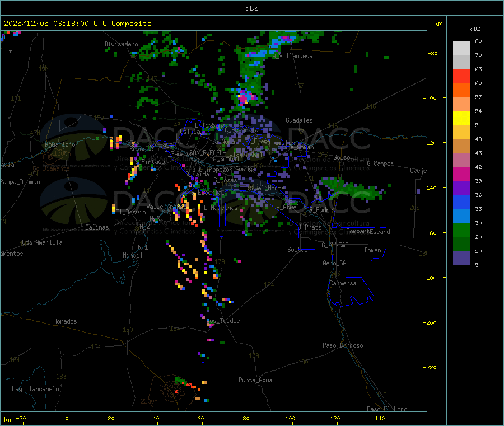Click the V_Atuel place label

click(x=288, y=207)
